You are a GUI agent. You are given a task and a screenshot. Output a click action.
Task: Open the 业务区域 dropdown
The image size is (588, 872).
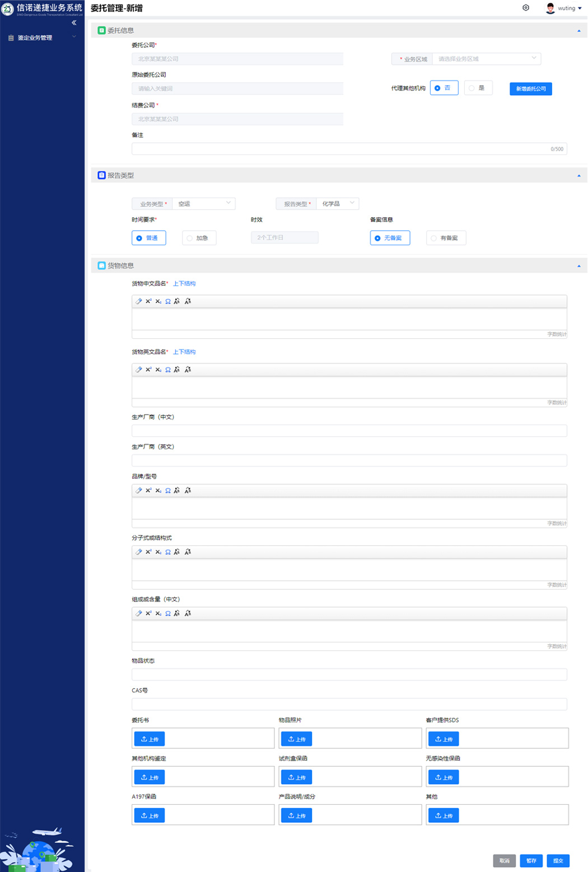coord(486,59)
